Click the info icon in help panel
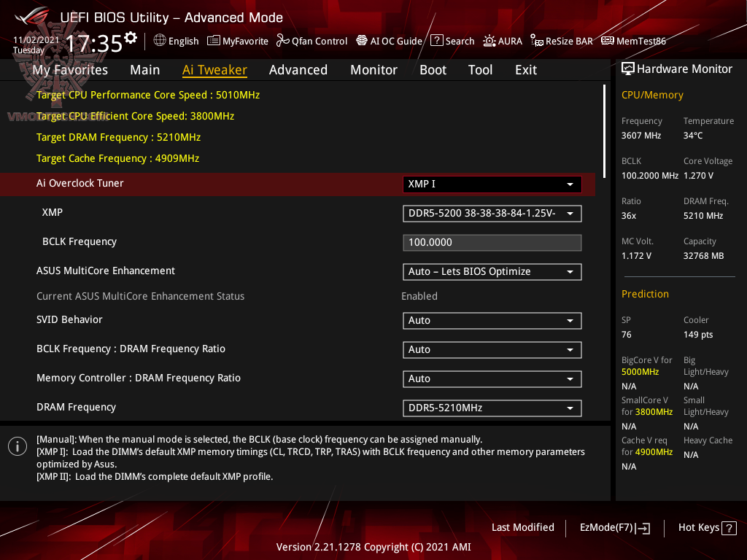747x560 pixels. coord(18,446)
